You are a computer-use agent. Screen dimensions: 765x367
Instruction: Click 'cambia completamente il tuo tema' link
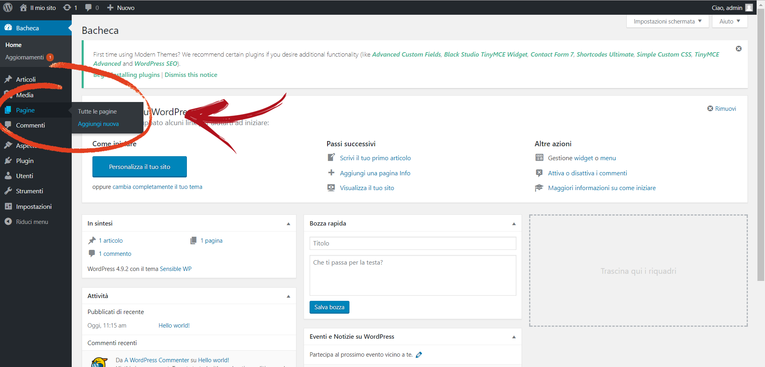(157, 186)
